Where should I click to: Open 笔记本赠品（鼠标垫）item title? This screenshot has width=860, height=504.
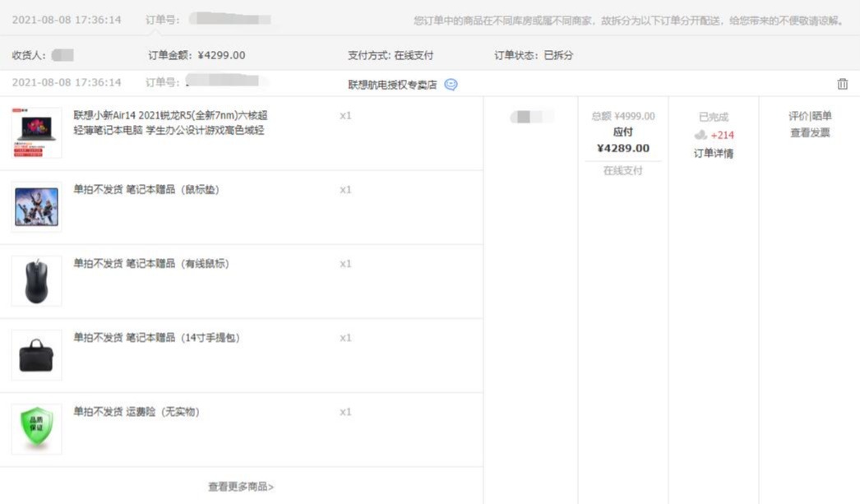click(146, 190)
